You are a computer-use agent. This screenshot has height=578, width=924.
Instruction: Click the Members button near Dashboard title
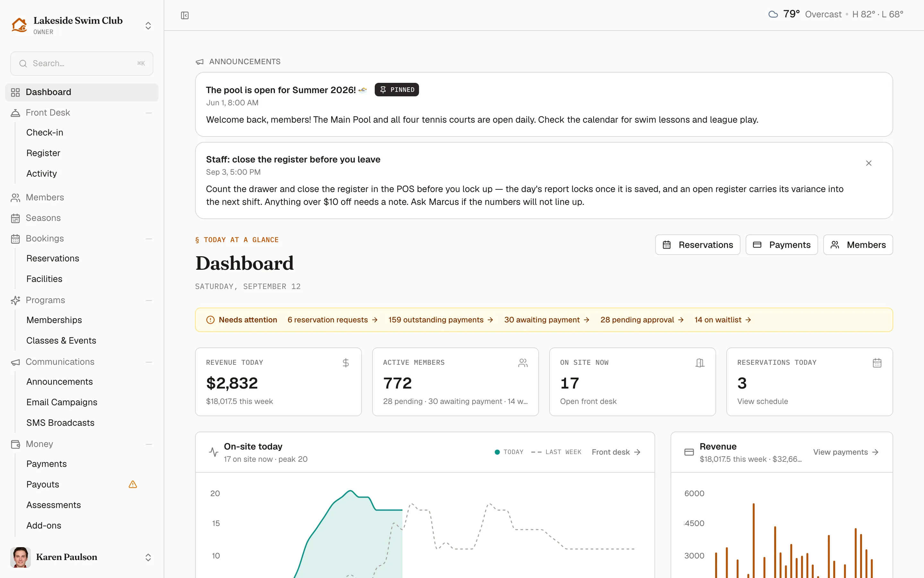coord(858,245)
